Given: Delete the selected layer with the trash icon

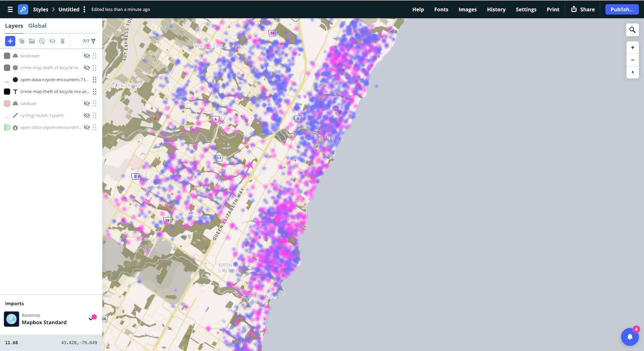Looking at the screenshot, I should tap(63, 41).
